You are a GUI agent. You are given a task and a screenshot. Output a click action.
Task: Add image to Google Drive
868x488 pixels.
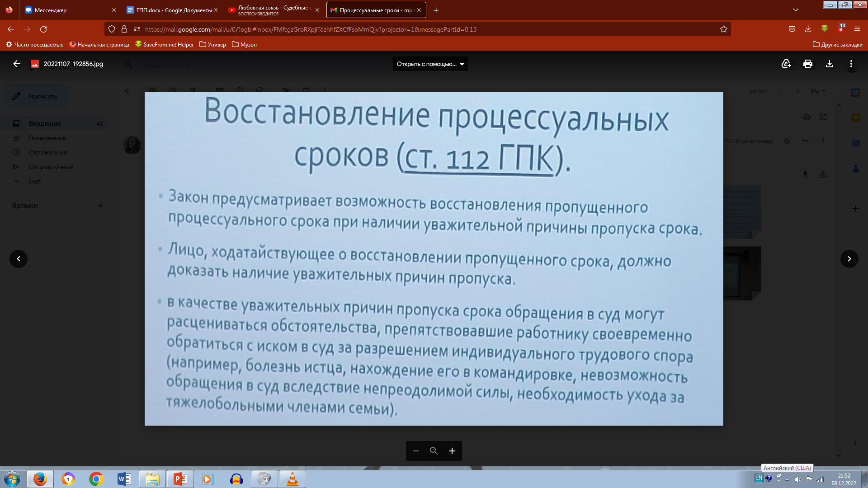[x=786, y=64]
